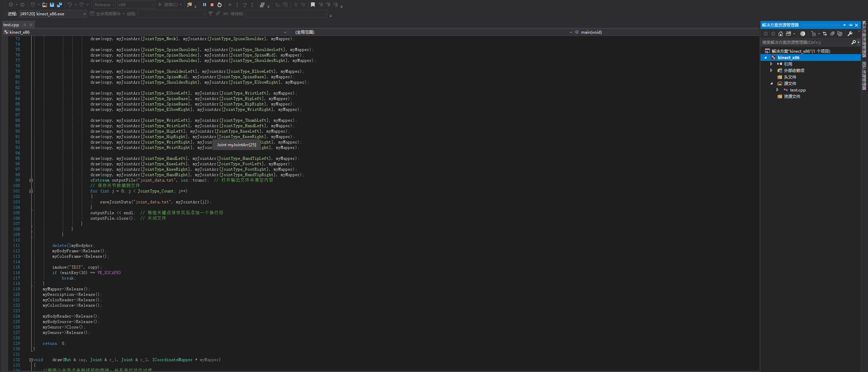Step Into the next statement
Screen dimensions: 868x372
[237, 5]
